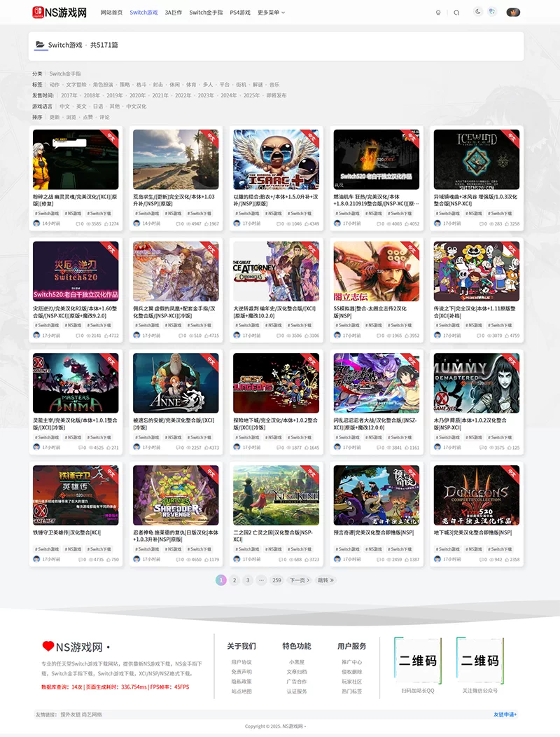Filter by release year 2023年
Viewport: 560px width, 737px height.
coord(206,95)
